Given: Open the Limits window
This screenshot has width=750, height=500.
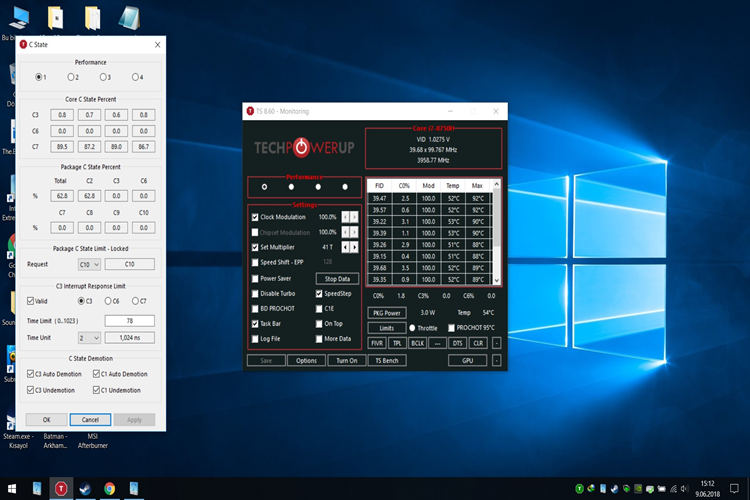Looking at the screenshot, I should [x=386, y=328].
